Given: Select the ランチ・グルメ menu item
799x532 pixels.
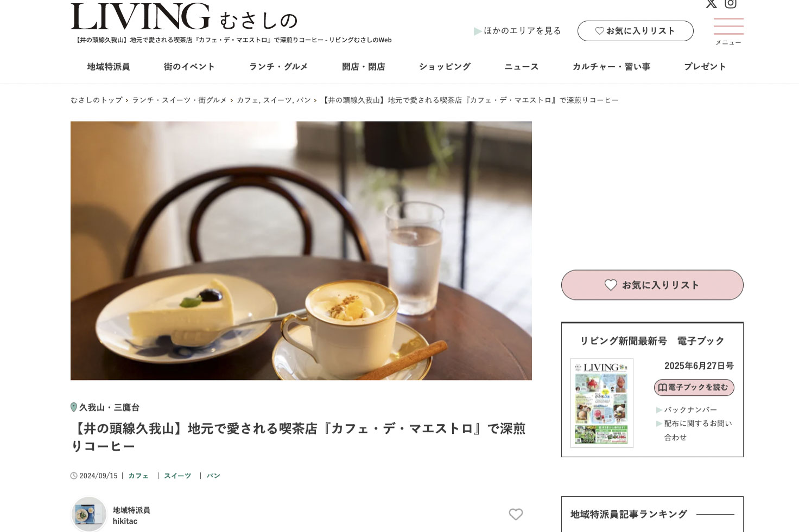Looking at the screenshot, I should [x=278, y=67].
